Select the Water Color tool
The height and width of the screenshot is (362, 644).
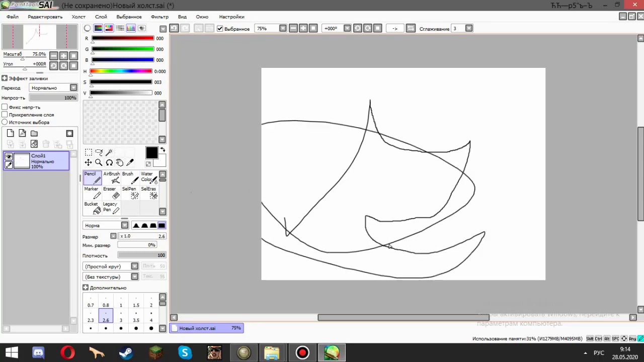(x=148, y=178)
